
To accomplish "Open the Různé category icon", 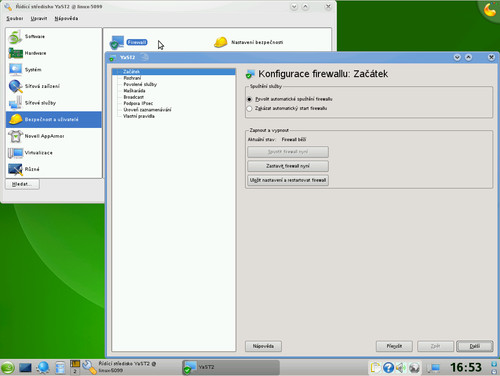I will click(x=15, y=169).
